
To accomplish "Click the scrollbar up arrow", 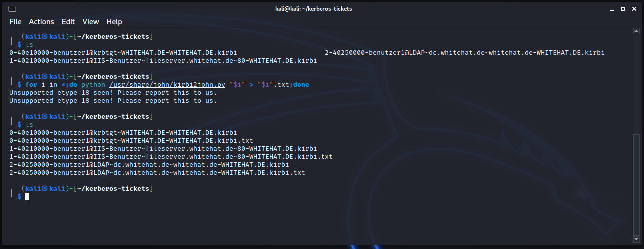I will tap(636, 31).
